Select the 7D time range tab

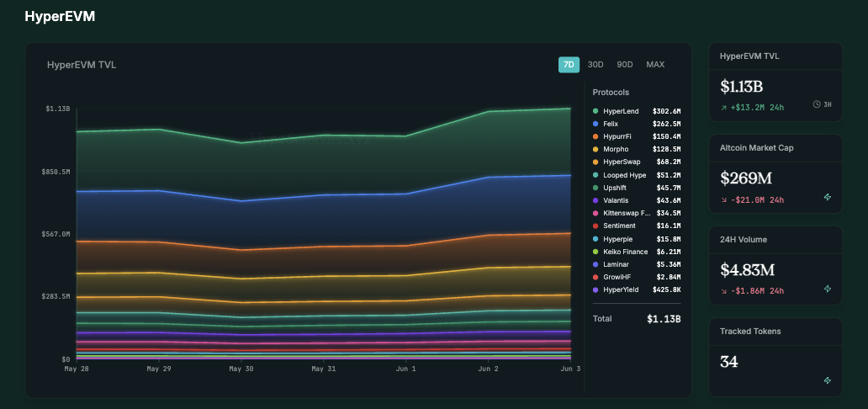(x=569, y=65)
